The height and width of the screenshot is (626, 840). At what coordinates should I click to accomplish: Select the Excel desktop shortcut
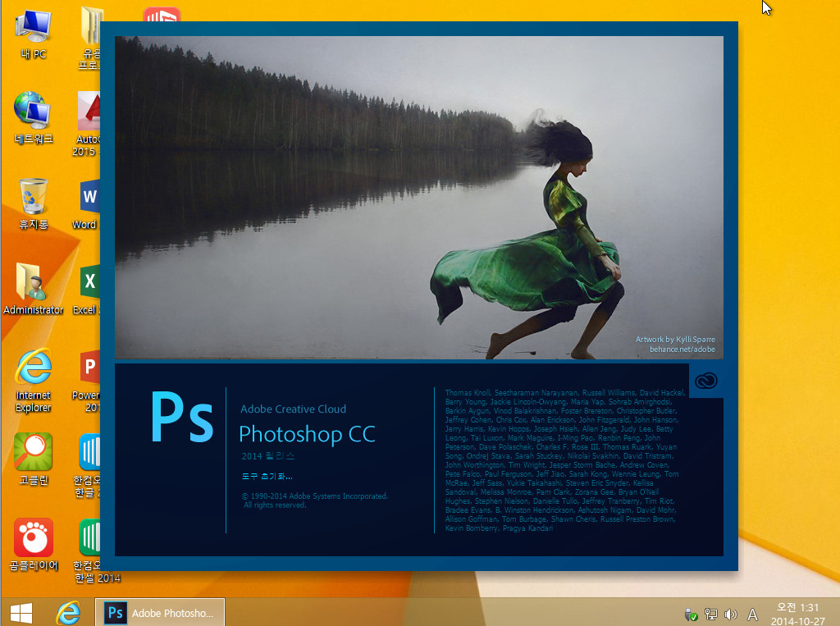click(x=88, y=289)
